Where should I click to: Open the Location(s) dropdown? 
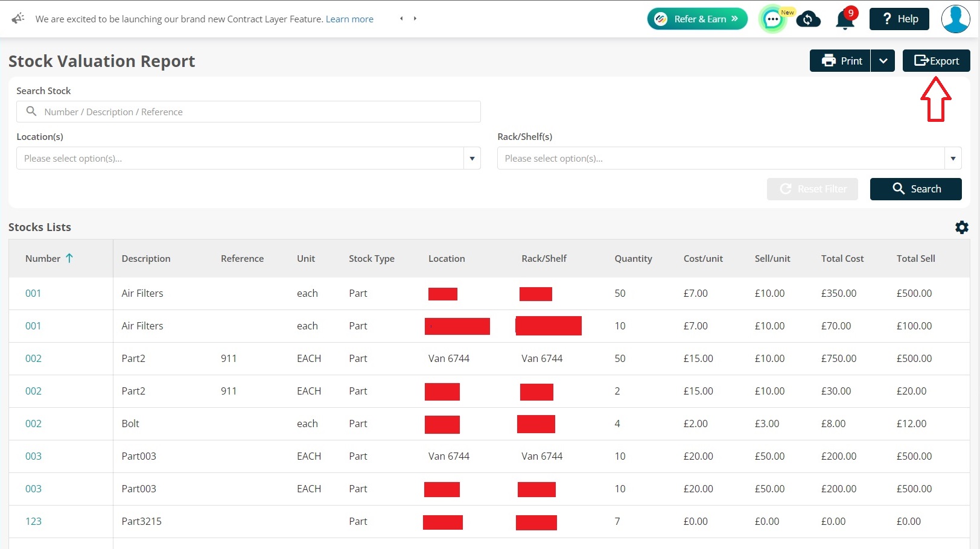249,158
